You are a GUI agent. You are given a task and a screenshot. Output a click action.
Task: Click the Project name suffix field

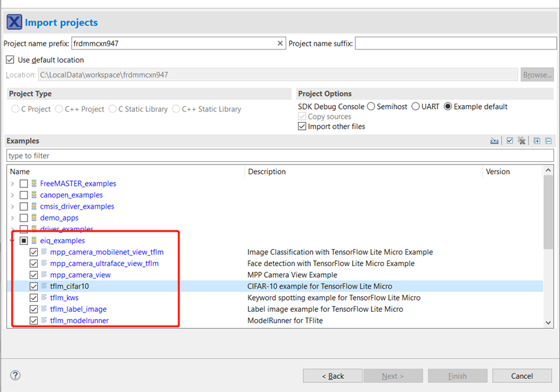pos(456,44)
